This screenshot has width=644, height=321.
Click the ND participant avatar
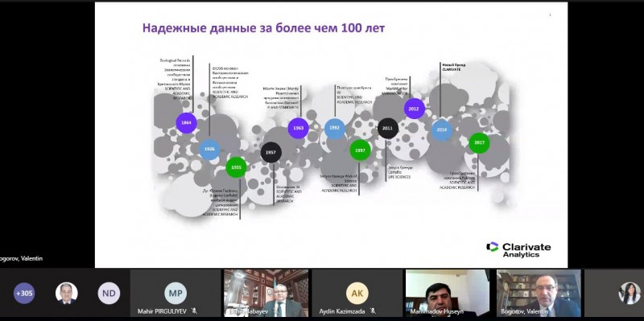(x=109, y=293)
